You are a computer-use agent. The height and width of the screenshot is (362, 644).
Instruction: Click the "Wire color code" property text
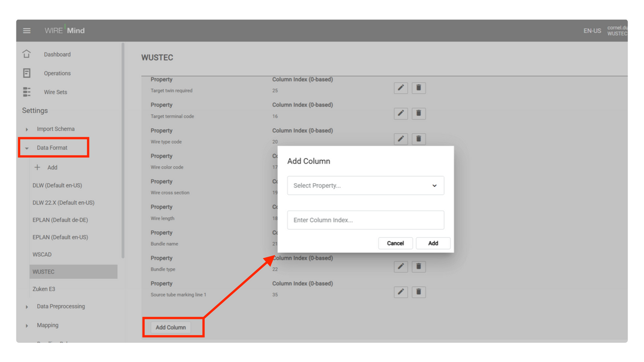coord(167,167)
